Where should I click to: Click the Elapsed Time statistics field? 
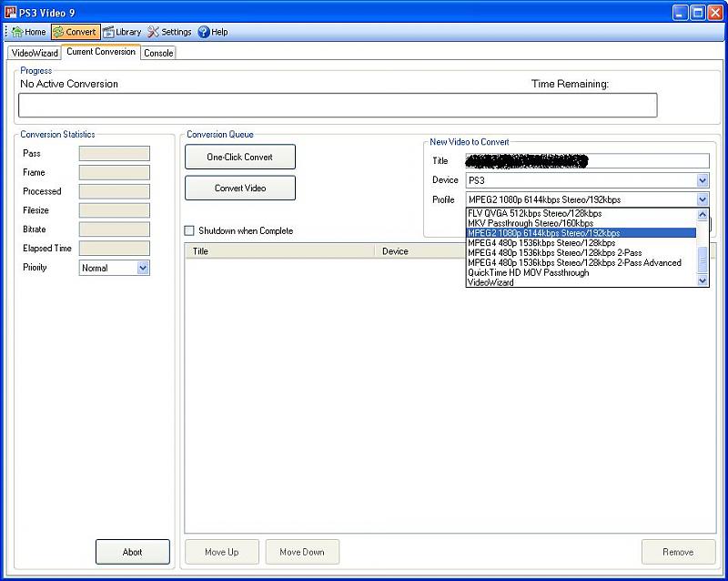pyautogui.click(x=115, y=249)
